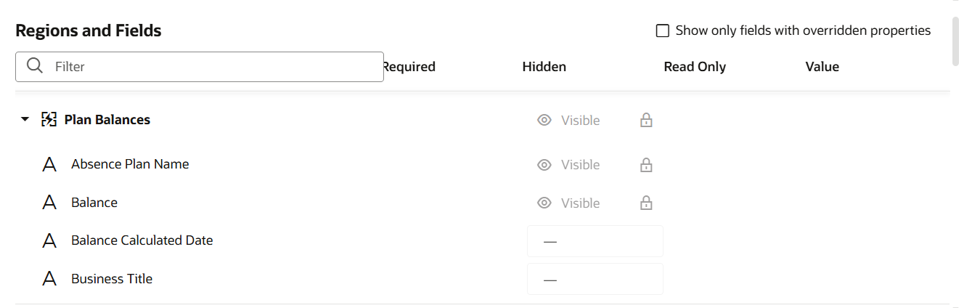The height and width of the screenshot is (308, 980).
Task: Click the Plan Balances region icon
Action: [49, 120]
